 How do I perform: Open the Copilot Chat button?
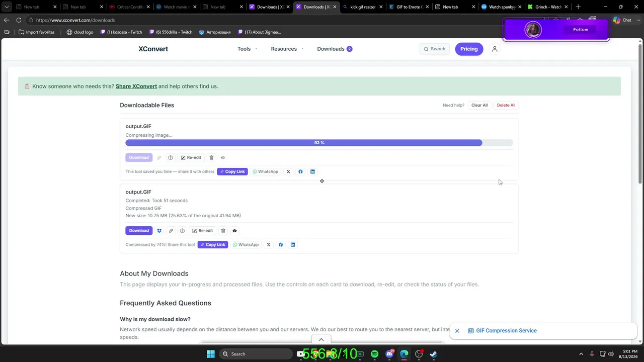point(622,20)
